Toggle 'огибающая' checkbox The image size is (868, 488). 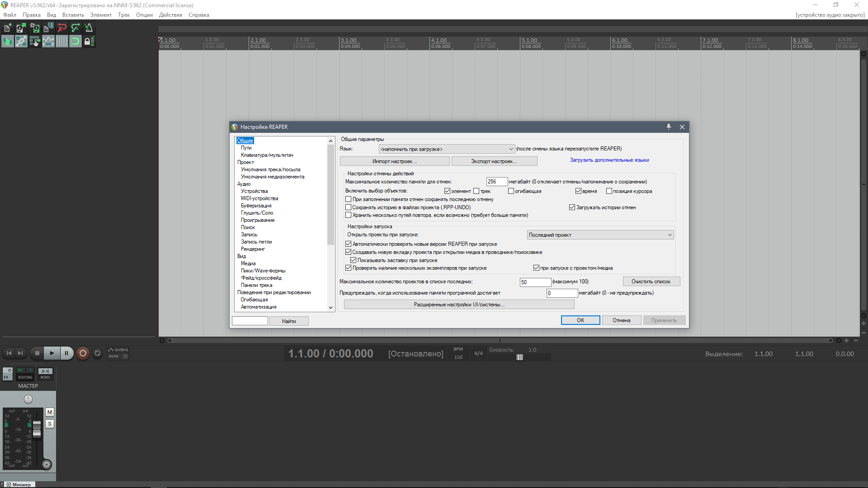(x=511, y=191)
